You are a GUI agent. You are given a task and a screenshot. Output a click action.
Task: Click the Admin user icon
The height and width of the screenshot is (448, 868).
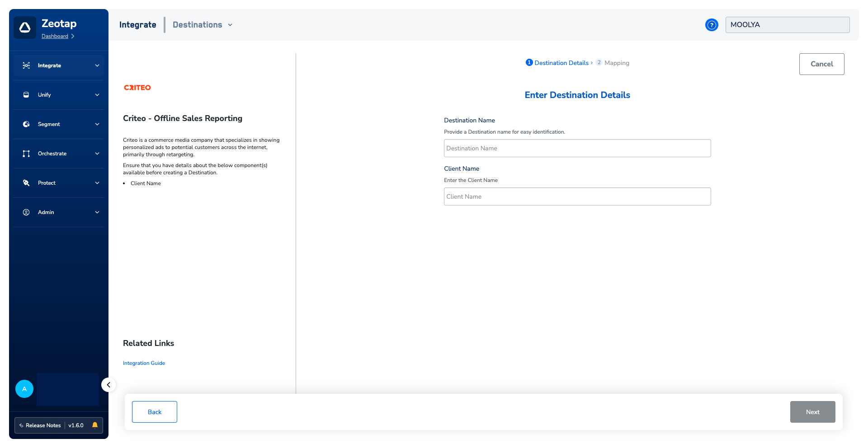26,212
